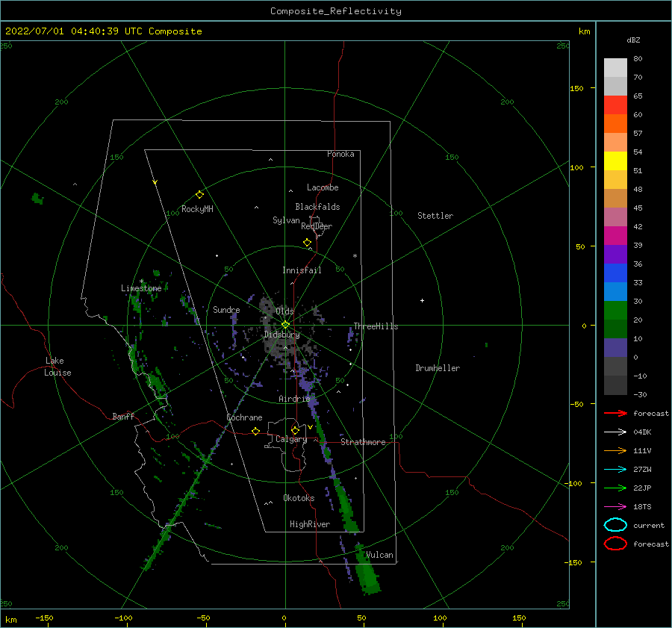Click the -100 tick on bottom axis
This screenshot has width=672, height=628.
click(123, 618)
